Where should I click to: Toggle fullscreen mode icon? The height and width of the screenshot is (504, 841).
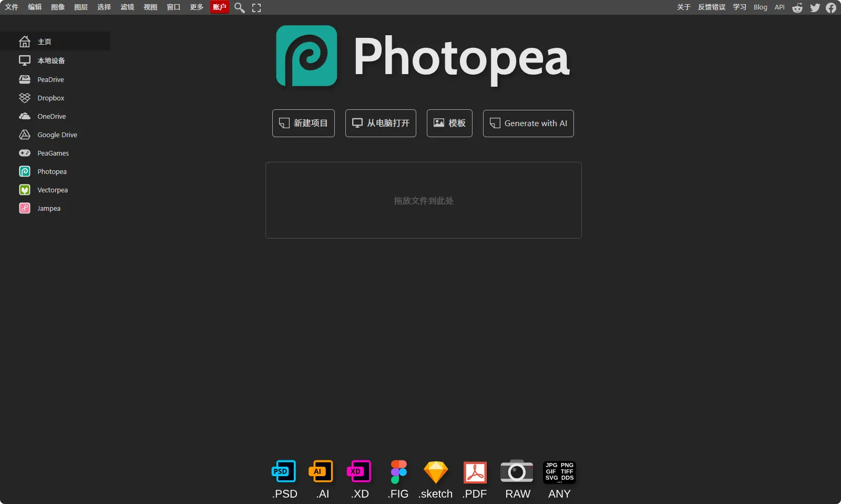[x=257, y=8]
